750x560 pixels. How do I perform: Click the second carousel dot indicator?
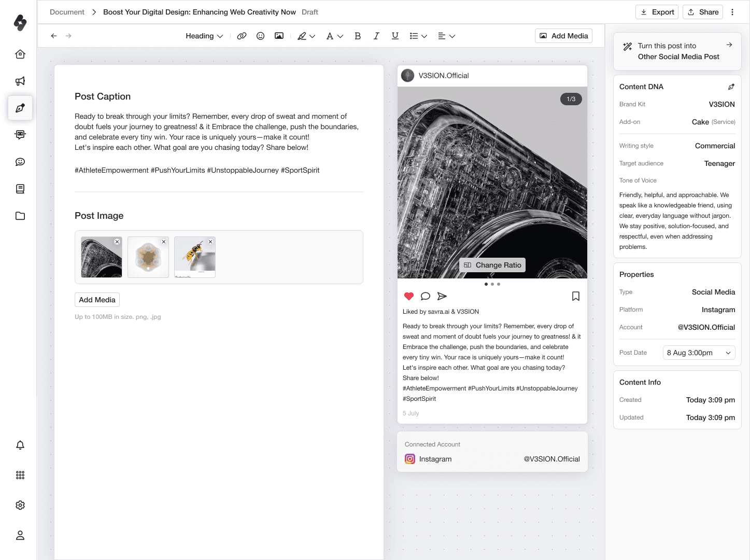(492, 284)
